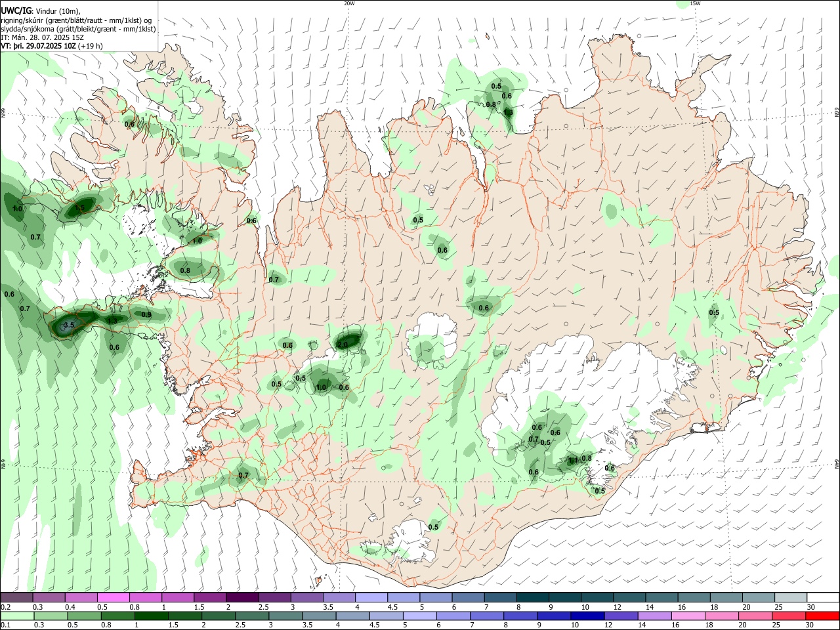Click the 1.1 precipitation value on the map
This screenshot has width=840, height=630.
point(573,461)
